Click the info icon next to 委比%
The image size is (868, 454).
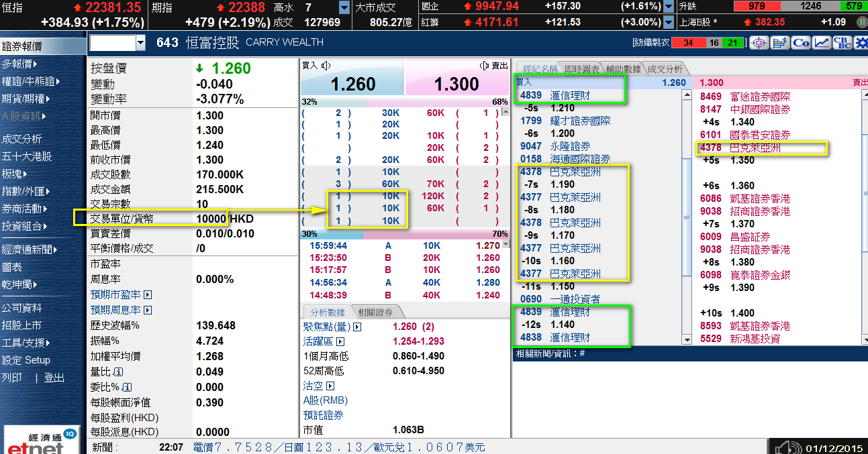tap(128, 387)
